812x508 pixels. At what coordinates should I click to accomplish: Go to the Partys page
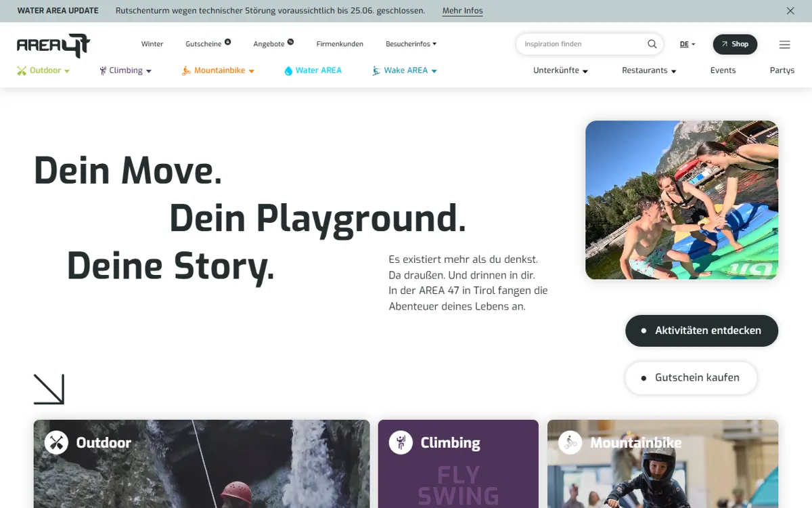tap(782, 70)
